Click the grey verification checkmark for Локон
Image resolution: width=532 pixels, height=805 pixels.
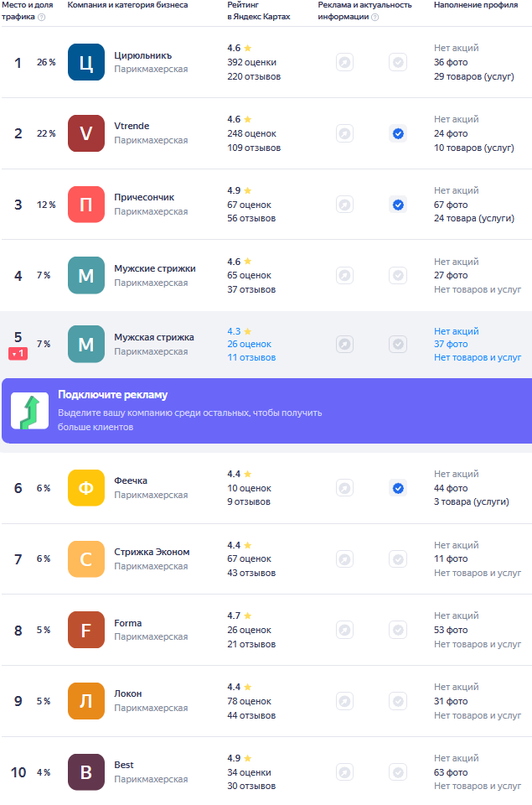[398, 701]
